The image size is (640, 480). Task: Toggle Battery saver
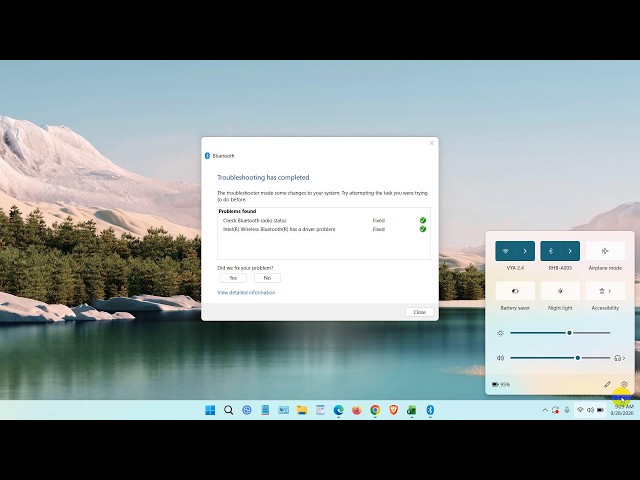tap(515, 291)
